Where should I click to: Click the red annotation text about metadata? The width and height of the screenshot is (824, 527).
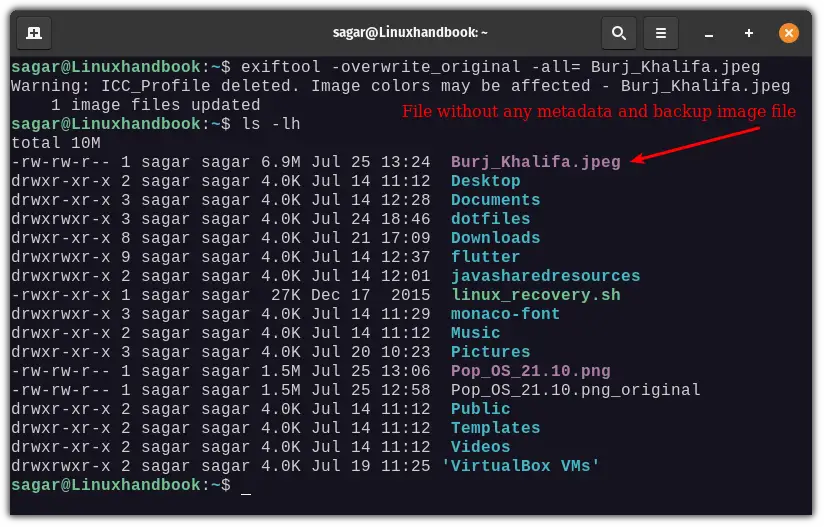coord(598,112)
